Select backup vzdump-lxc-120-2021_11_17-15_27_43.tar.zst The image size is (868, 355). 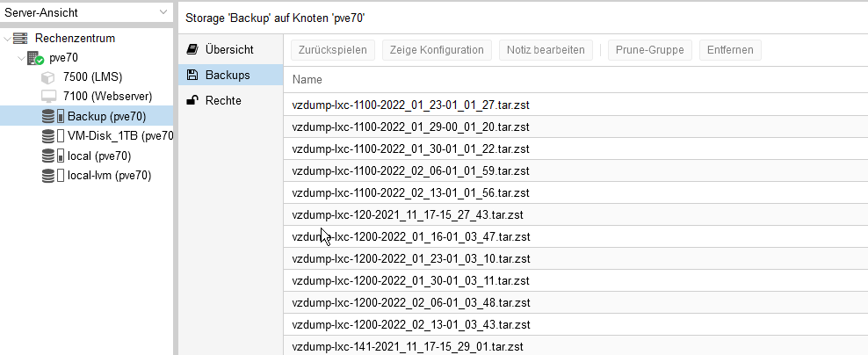(x=410, y=214)
